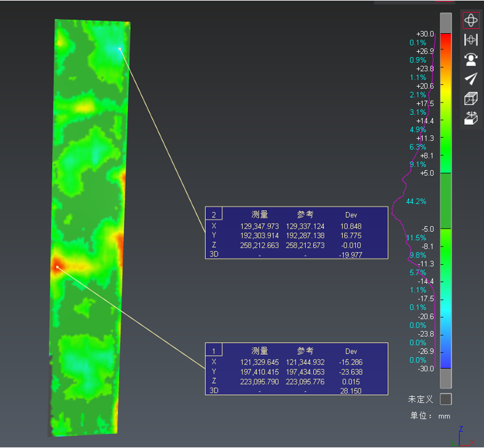Image resolution: width=484 pixels, height=448 pixels.
Task: Click the gray top cap of color bar
Action: click(445, 23)
